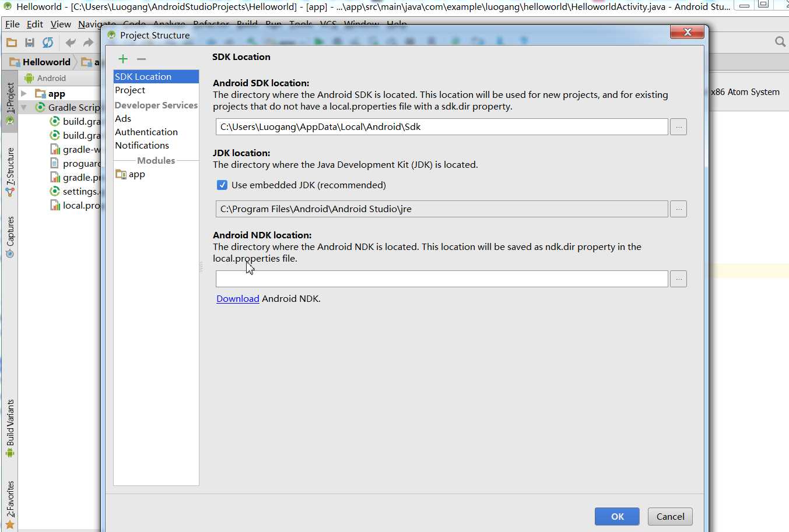Click the empty Android NDK location field

[441, 279]
